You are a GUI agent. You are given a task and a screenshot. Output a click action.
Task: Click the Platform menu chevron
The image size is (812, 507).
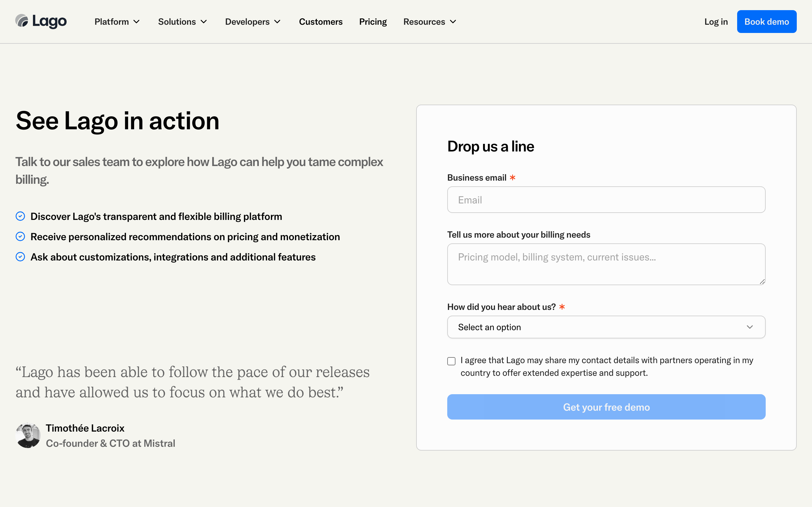click(x=137, y=22)
